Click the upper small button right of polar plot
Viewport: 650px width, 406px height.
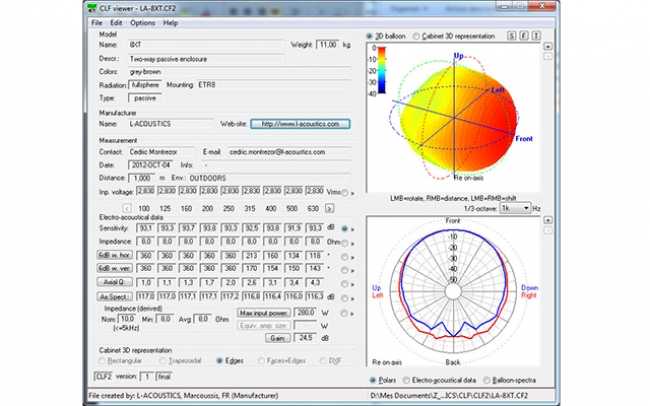point(548,220)
